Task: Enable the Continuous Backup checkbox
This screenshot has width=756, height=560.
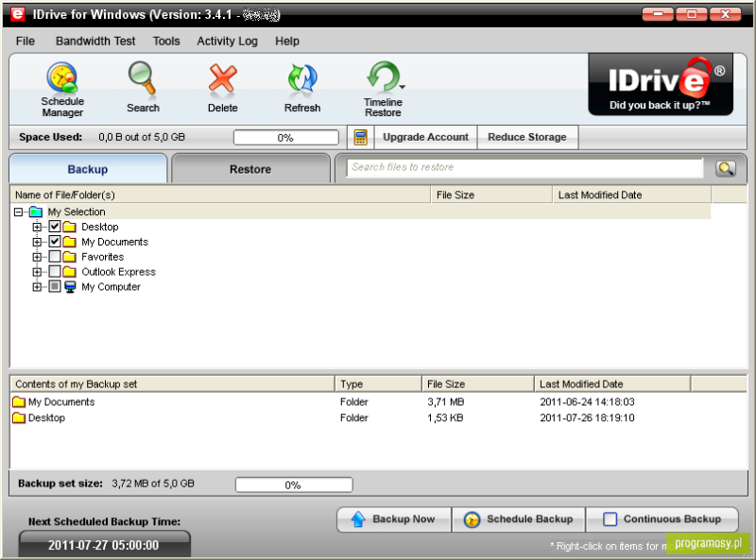Action: (610, 519)
